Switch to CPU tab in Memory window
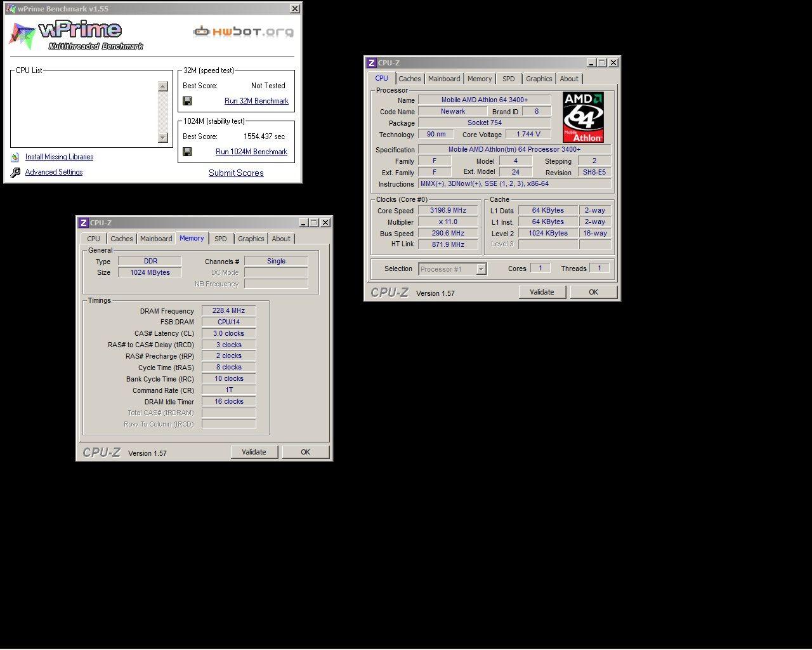 point(93,239)
